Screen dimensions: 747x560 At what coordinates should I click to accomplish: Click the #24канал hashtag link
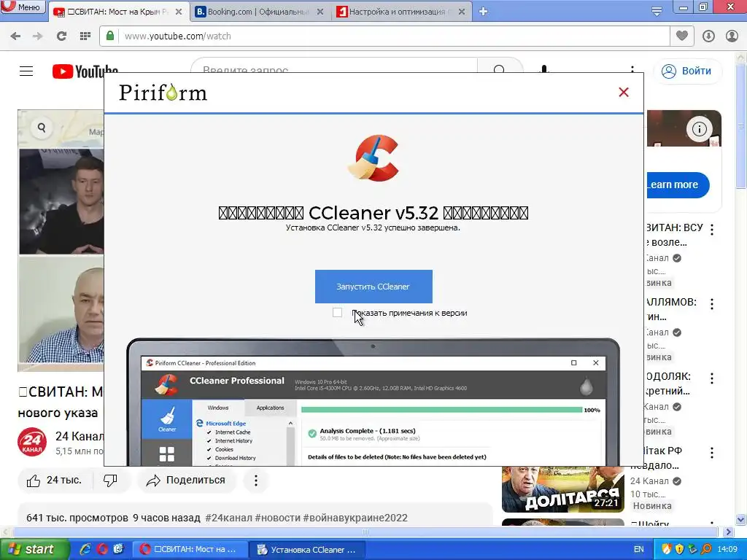[228, 518]
